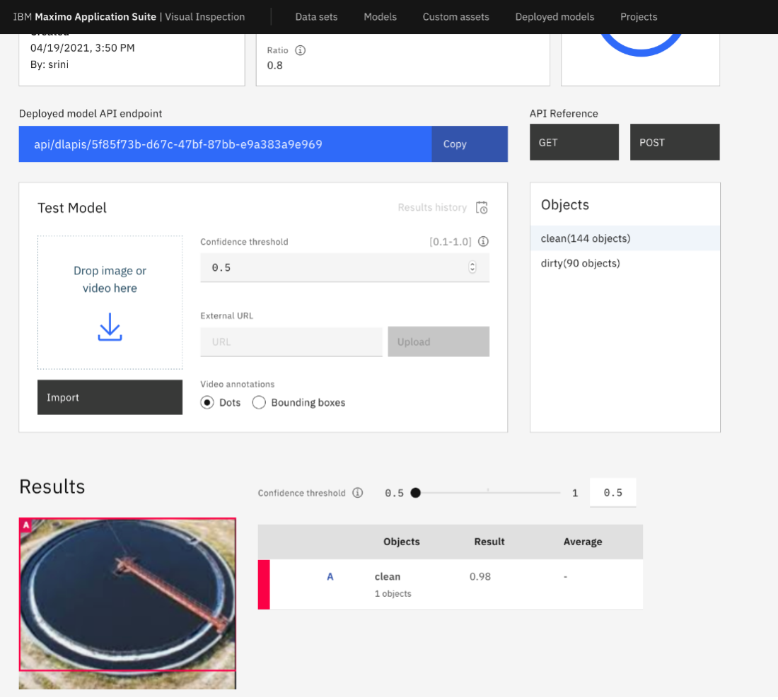Click the download arrow in drop zone
This screenshot has height=700, width=778.
click(x=110, y=327)
